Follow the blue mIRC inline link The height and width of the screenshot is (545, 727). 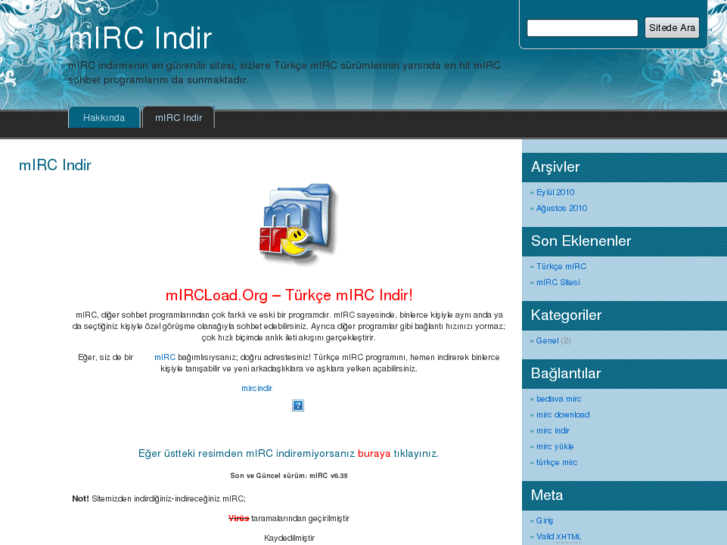click(165, 357)
